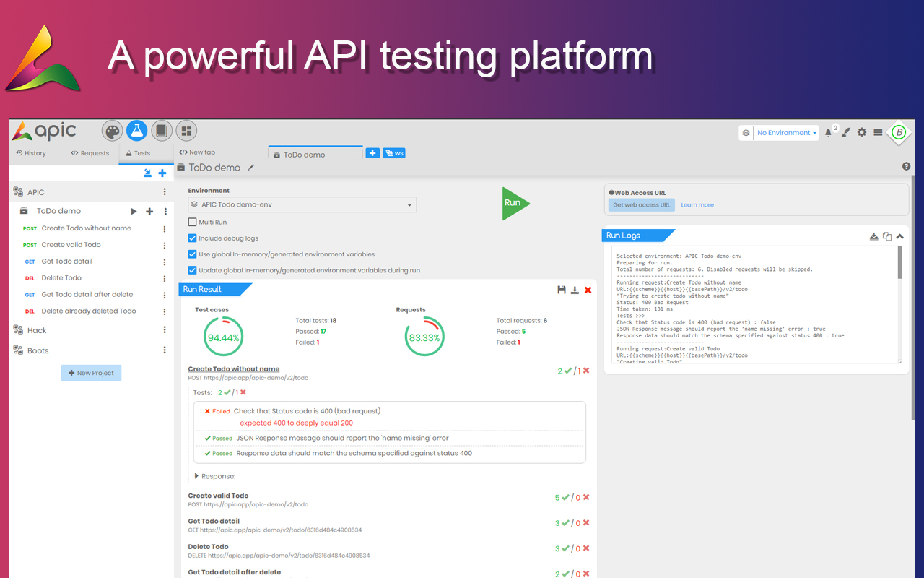924x578 pixels.
Task: Click Get web access URL button
Action: (641, 205)
